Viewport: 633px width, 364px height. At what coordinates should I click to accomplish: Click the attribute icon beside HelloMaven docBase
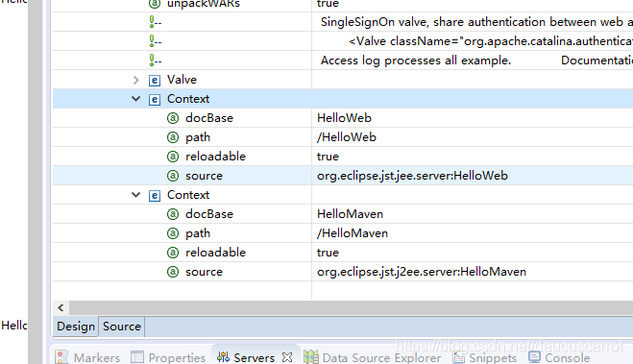173,214
